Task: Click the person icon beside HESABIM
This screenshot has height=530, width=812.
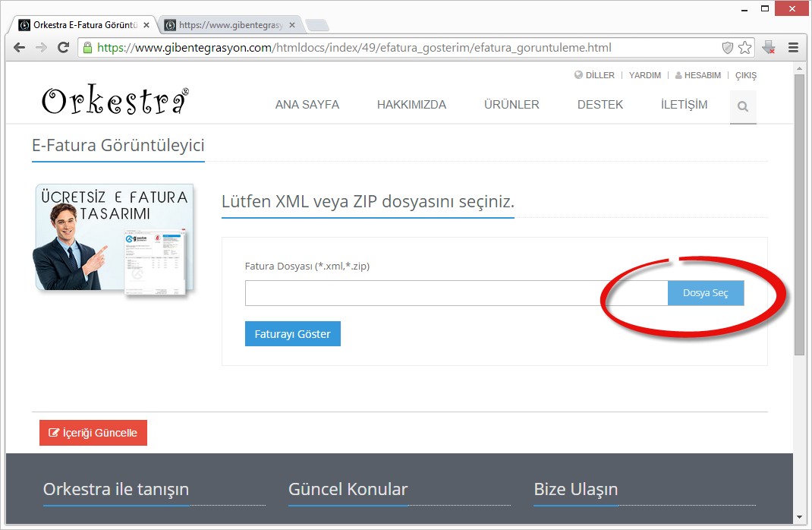Action: click(679, 74)
